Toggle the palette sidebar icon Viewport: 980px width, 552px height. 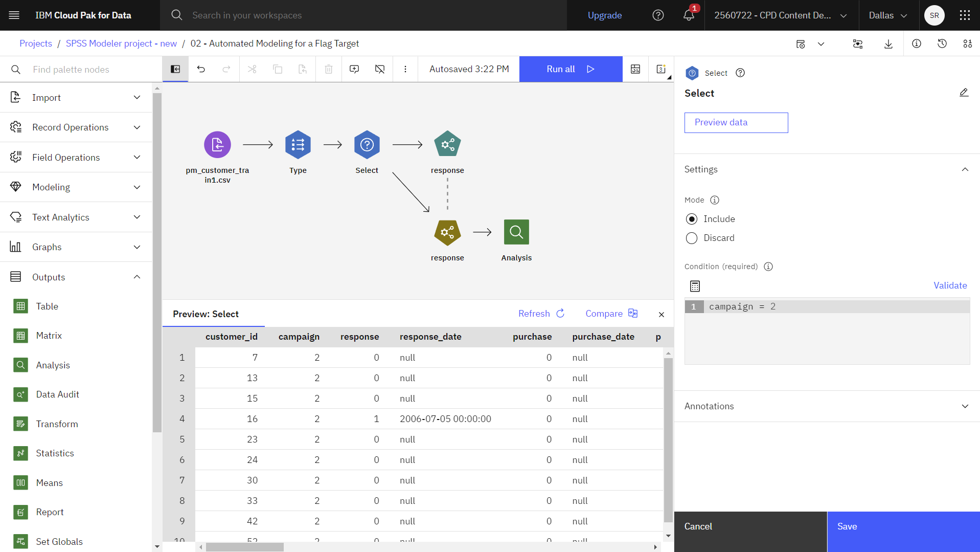(x=175, y=69)
